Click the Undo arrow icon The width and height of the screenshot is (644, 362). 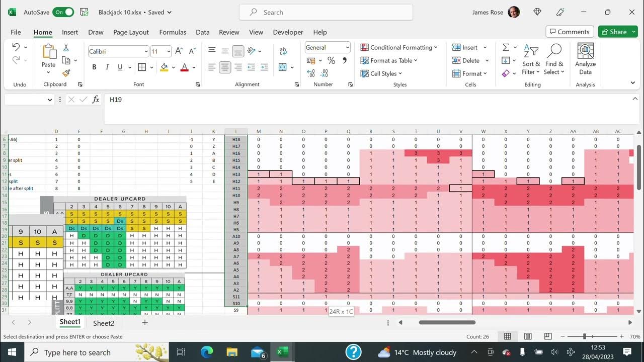pos(16,47)
